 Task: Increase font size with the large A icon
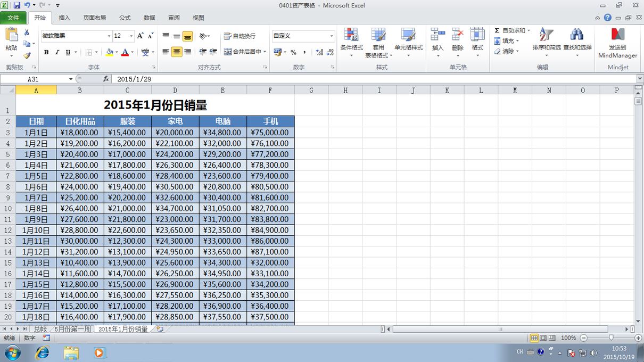140,36
